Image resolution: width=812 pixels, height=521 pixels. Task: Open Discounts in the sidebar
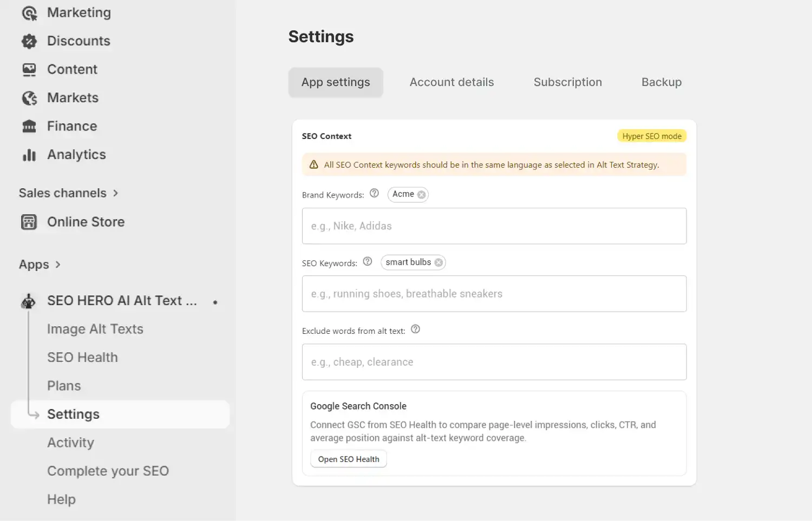(78, 41)
